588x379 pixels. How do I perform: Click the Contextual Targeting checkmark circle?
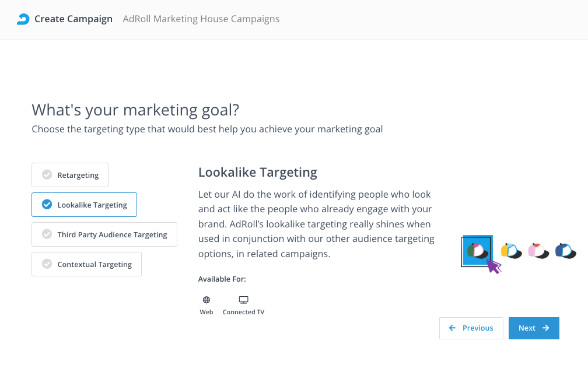pos(47,264)
